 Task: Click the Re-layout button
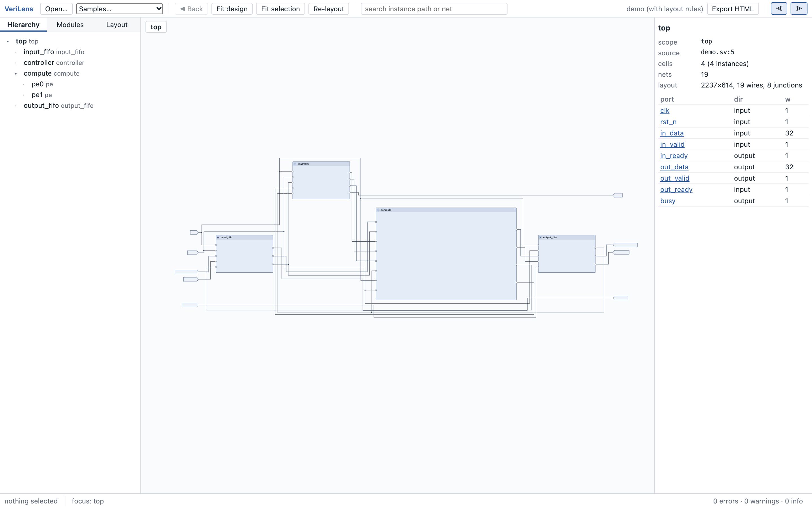click(x=328, y=9)
